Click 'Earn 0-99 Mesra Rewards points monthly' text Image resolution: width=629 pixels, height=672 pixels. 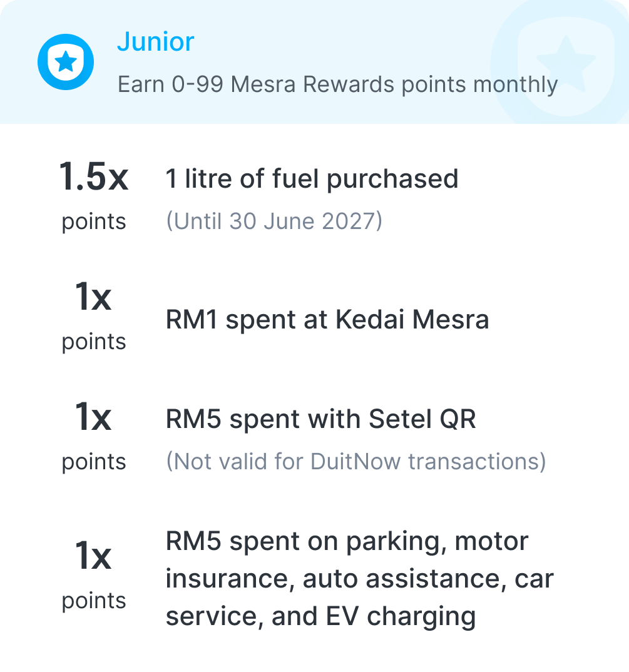point(337,84)
